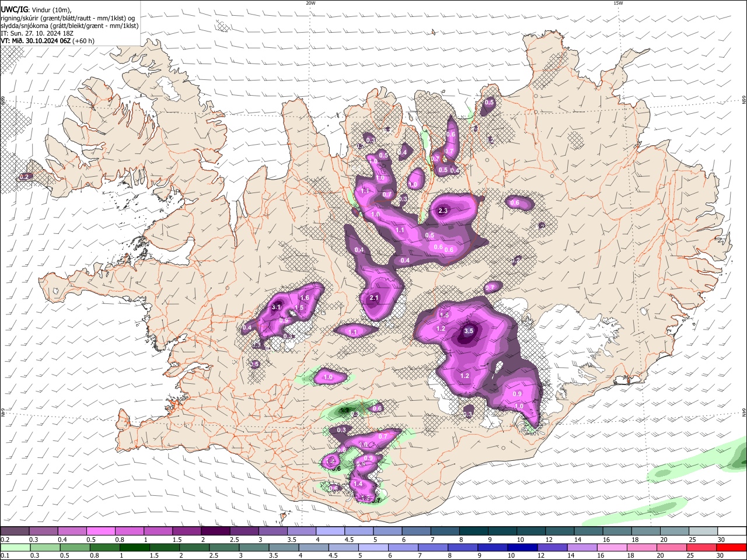Image resolution: width=747 pixels, height=560 pixels.
Task: Click the 'UWC/IG: Vindur (10m)' title text
Action: pyautogui.click(x=36, y=10)
